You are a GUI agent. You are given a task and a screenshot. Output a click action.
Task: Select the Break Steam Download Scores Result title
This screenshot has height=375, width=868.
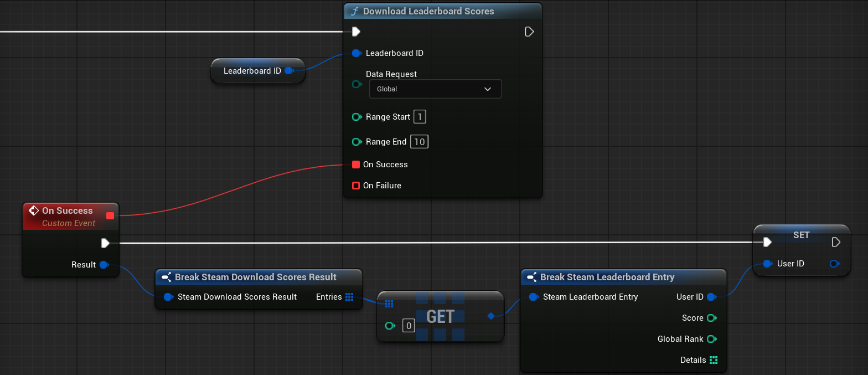255,277
